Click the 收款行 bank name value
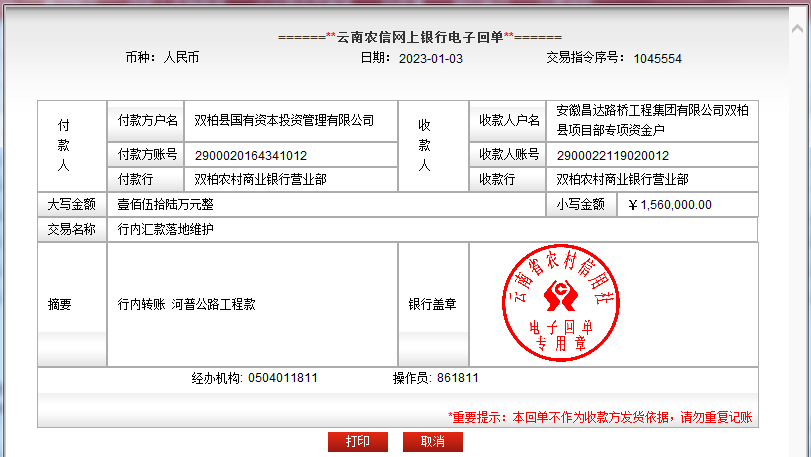 coord(622,180)
